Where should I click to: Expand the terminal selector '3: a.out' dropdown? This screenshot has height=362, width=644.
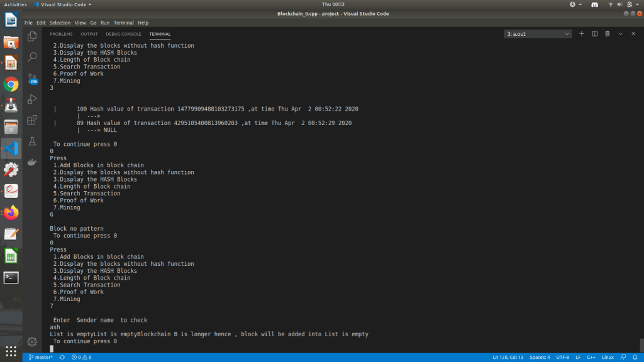(538, 34)
